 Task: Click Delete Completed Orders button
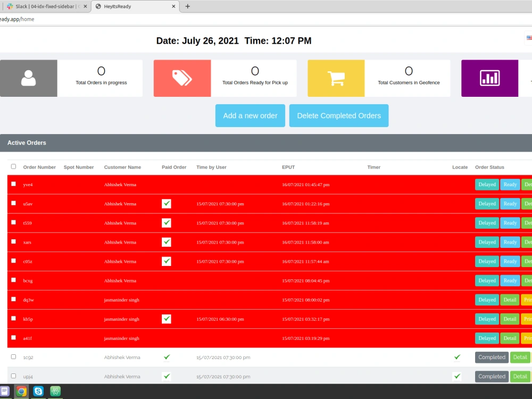tap(339, 115)
